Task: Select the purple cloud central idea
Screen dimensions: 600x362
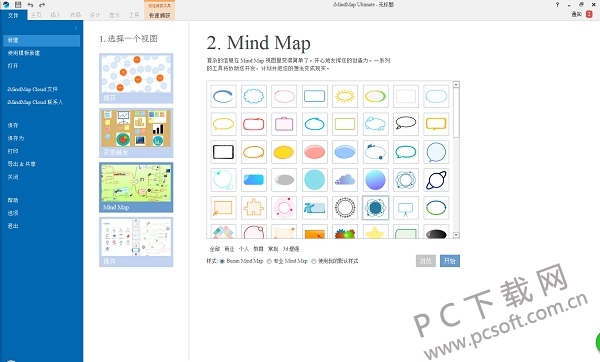Action: click(345, 180)
